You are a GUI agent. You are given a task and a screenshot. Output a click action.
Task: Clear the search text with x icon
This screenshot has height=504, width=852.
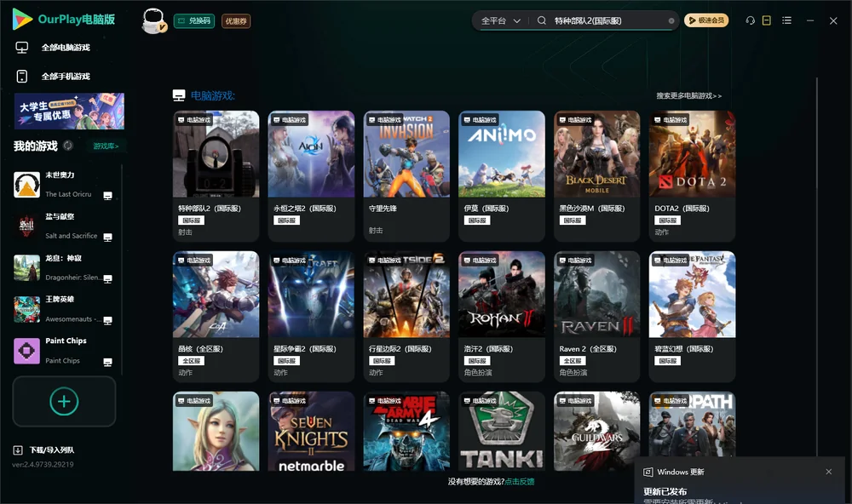[671, 21]
